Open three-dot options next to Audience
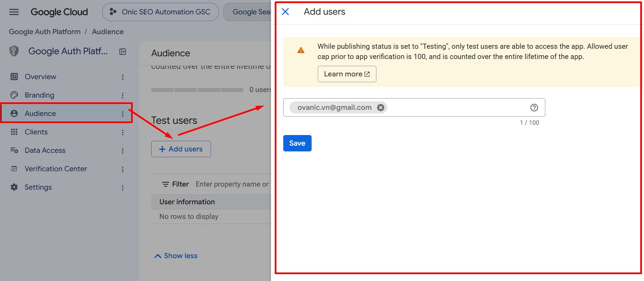 click(123, 114)
